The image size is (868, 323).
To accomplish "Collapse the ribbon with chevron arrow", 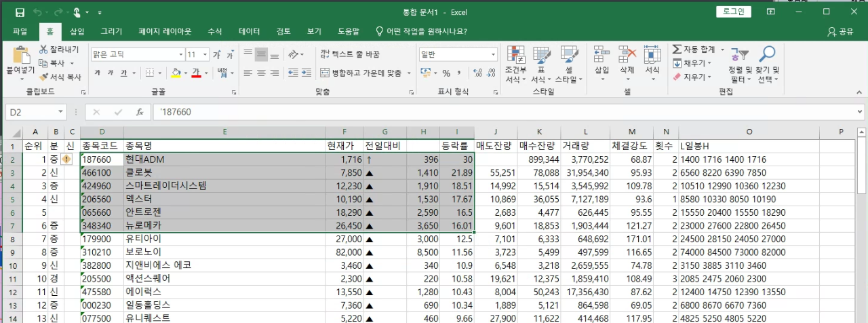I will 859,91.
